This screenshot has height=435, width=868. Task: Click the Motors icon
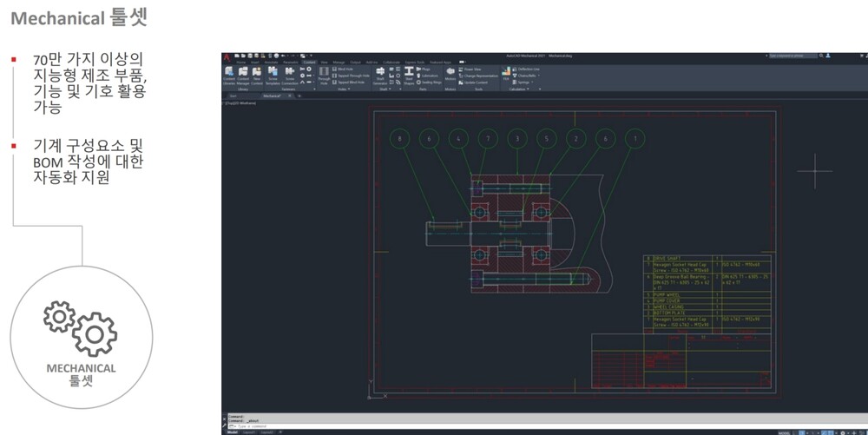point(450,75)
